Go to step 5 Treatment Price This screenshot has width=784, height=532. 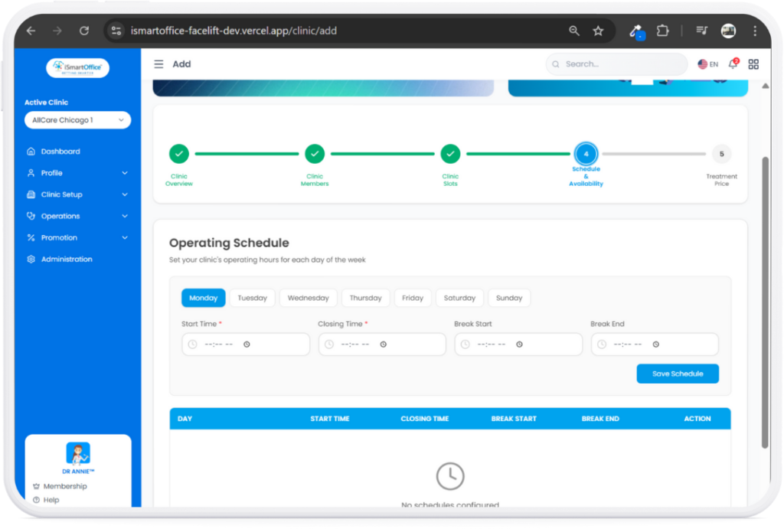(x=721, y=154)
